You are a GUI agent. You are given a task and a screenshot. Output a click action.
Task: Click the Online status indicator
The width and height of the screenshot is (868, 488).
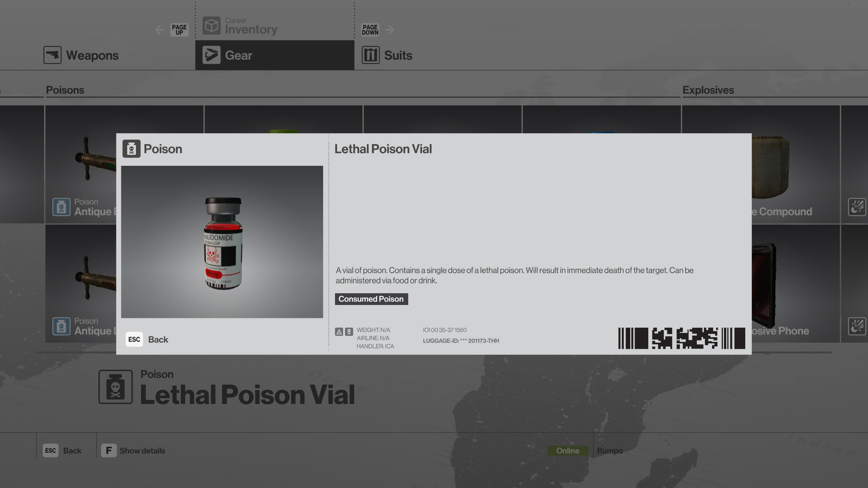point(568,451)
